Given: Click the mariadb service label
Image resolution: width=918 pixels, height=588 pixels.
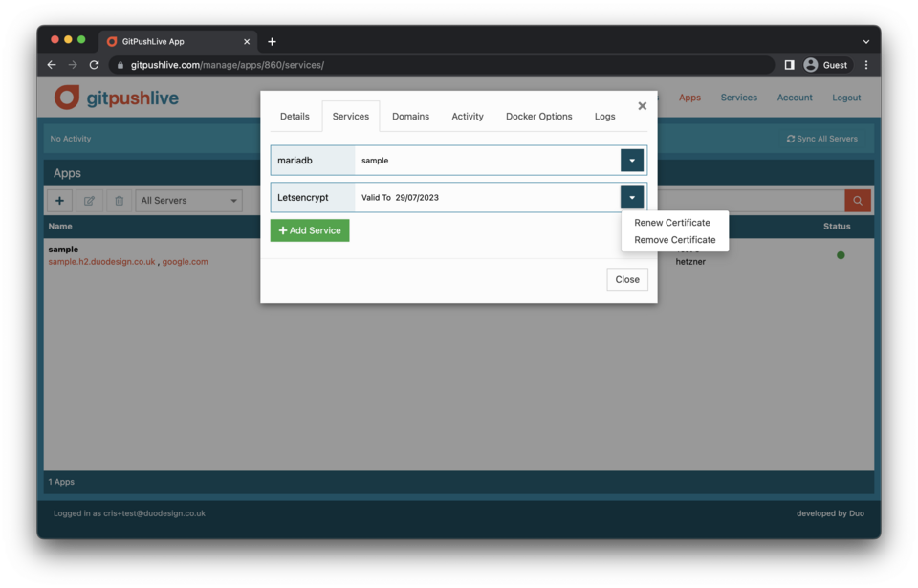Looking at the screenshot, I should pyautogui.click(x=295, y=161).
